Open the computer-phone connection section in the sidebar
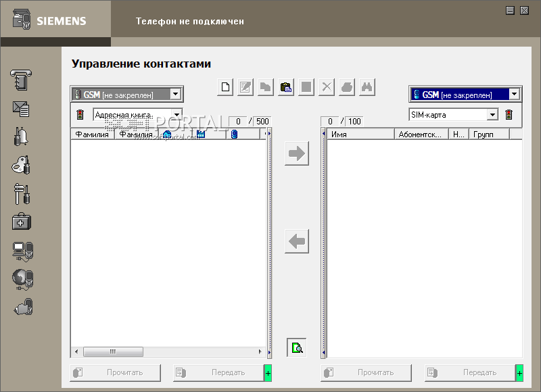 coord(23,251)
